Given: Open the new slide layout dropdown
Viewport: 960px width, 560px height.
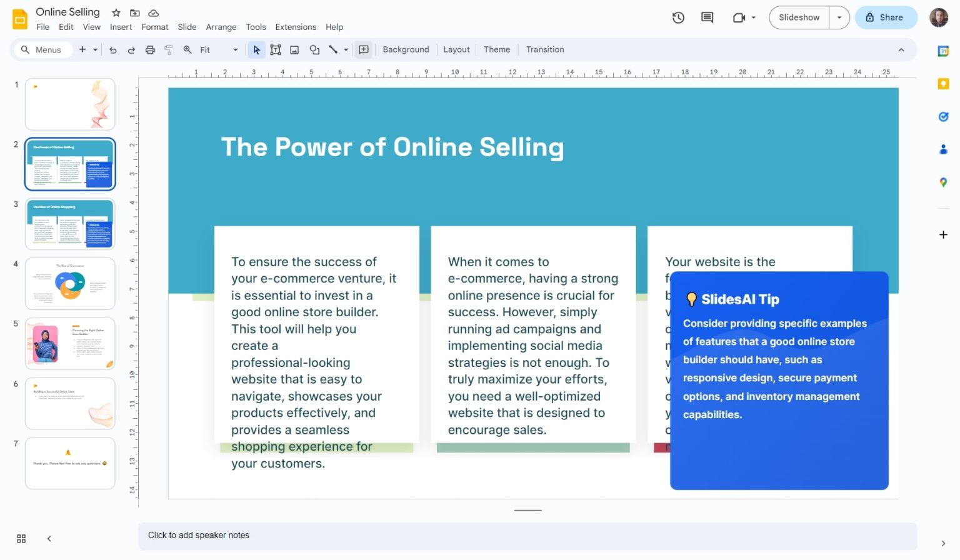Looking at the screenshot, I should (94, 49).
